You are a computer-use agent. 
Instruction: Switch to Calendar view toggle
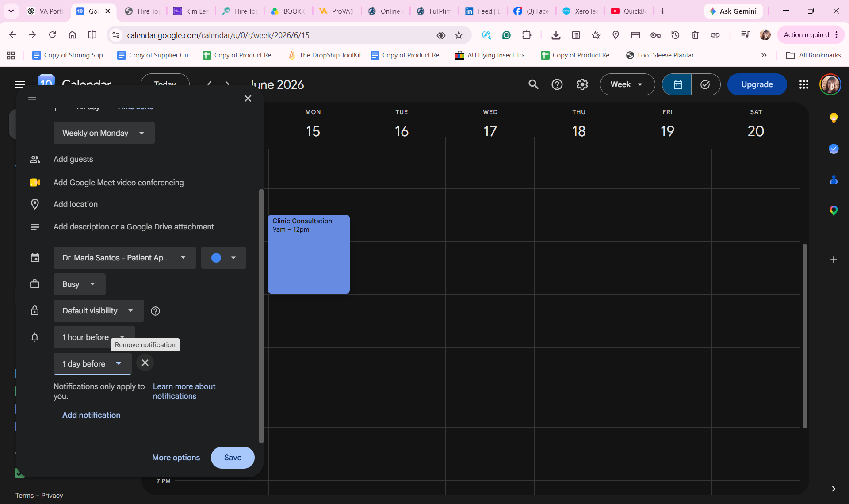coord(677,84)
